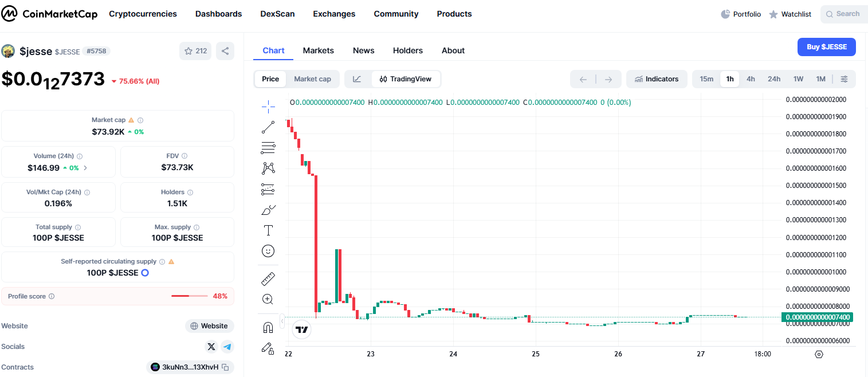
Task: Select the forecasting and measurement tool
Action: [x=268, y=188]
